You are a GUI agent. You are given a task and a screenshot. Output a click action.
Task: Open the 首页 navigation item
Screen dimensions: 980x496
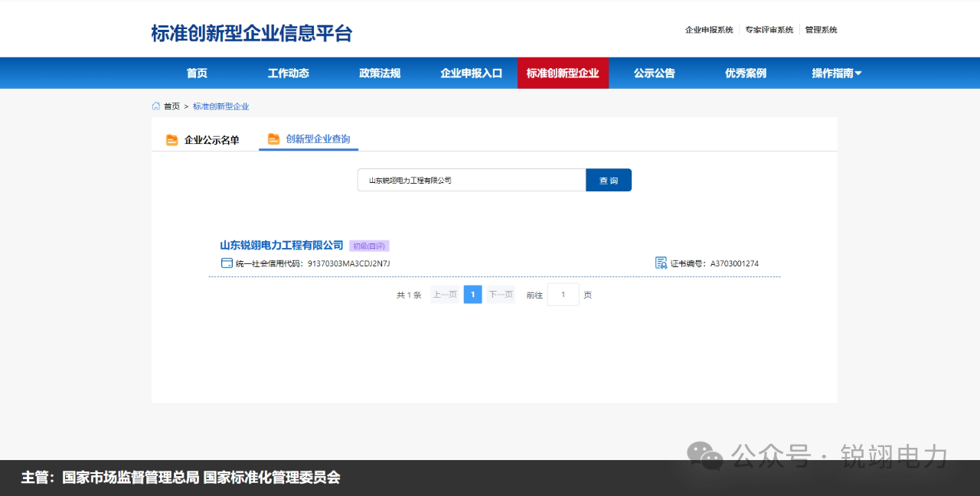197,73
